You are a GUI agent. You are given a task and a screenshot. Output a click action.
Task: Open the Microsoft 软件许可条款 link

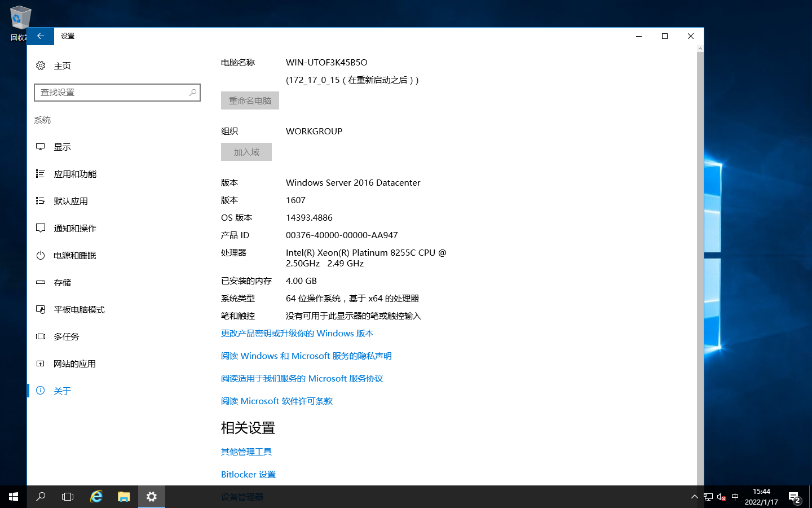point(277,401)
